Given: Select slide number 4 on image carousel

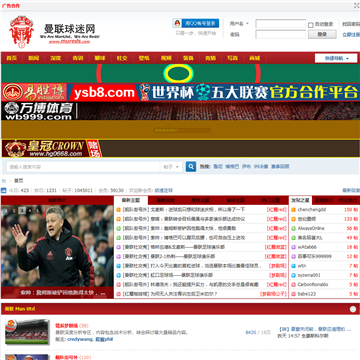Looking at the screenshot, I should pos(30,210).
